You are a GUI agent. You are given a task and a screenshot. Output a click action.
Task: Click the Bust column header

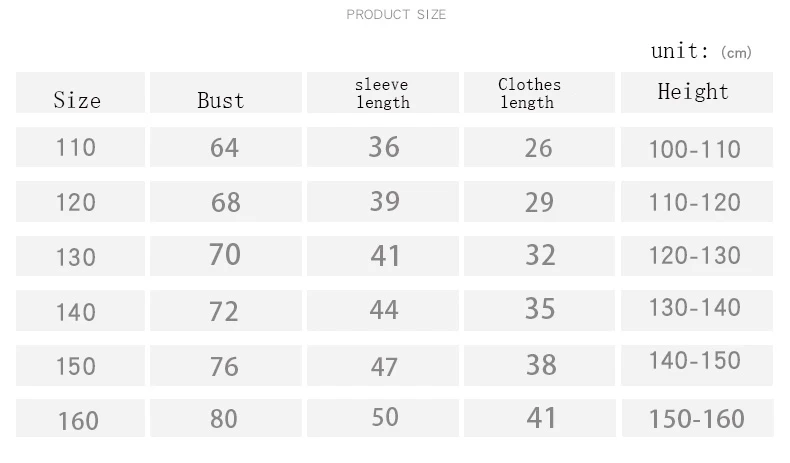pos(226,92)
